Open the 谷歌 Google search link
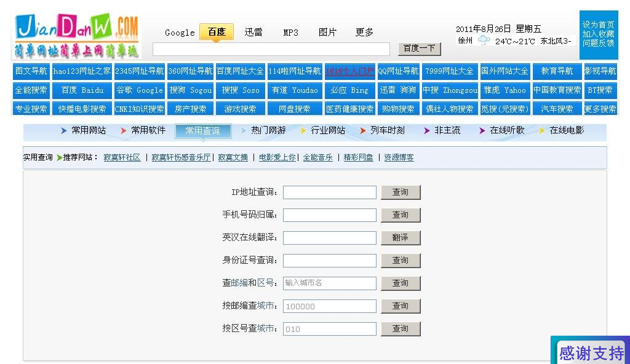The width and height of the screenshot is (630, 364). coord(140,90)
